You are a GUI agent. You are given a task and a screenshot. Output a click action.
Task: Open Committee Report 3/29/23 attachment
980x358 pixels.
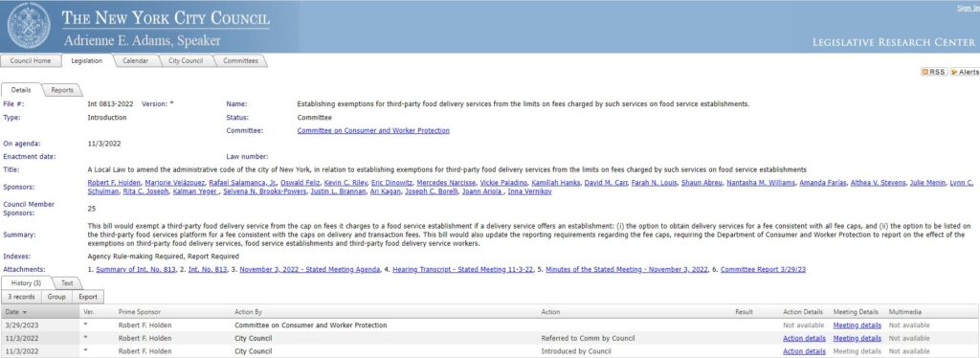[763, 269]
